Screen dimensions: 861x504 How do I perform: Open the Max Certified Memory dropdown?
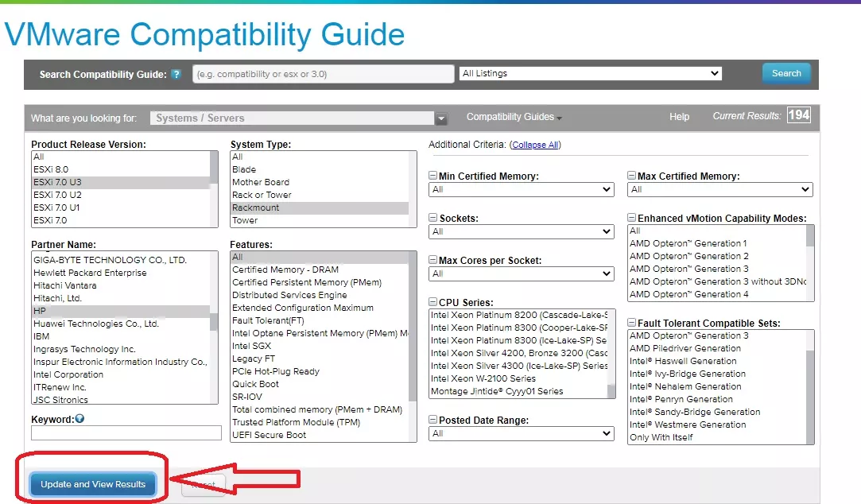pos(719,189)
